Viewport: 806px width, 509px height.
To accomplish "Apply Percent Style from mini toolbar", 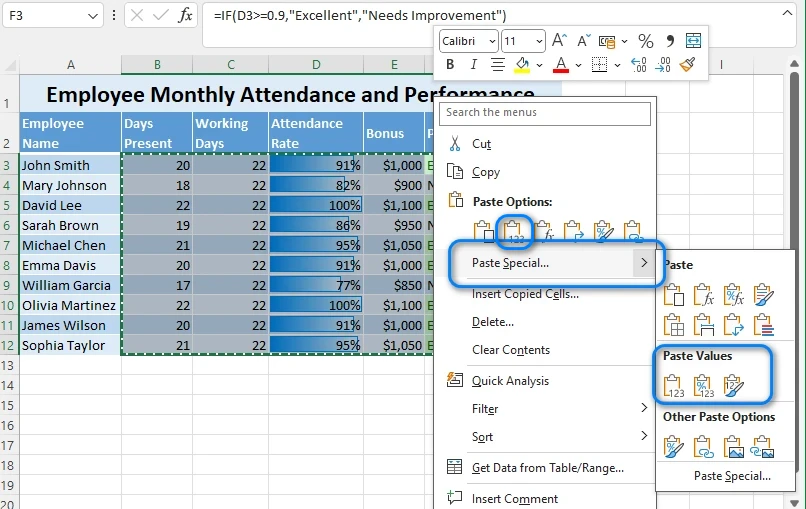I will coord(645,41).
